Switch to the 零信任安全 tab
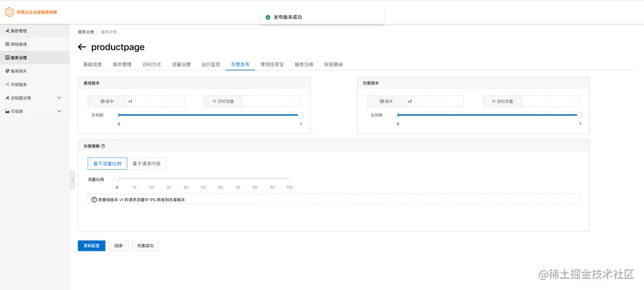644x290 pixels. 273,64
